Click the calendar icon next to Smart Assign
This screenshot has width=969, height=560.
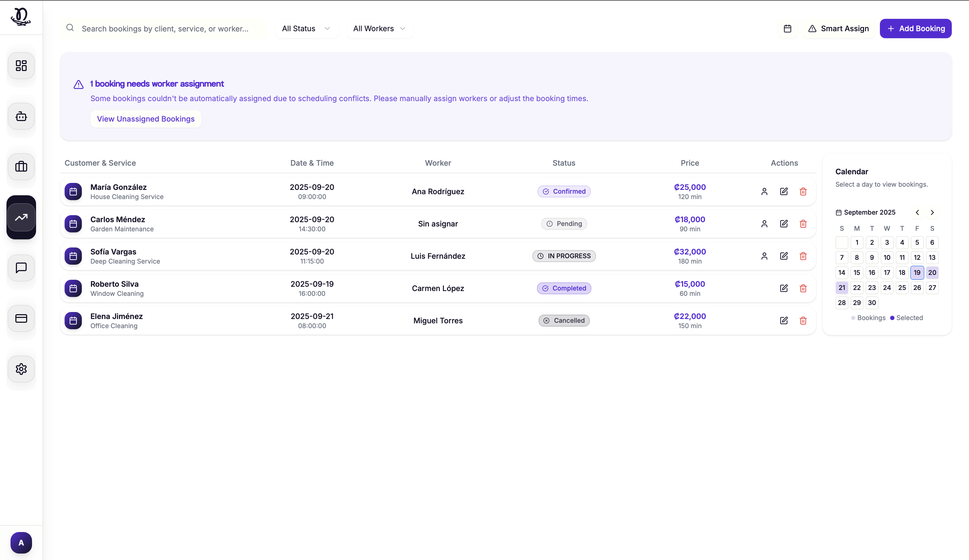[x=788, y=28]
